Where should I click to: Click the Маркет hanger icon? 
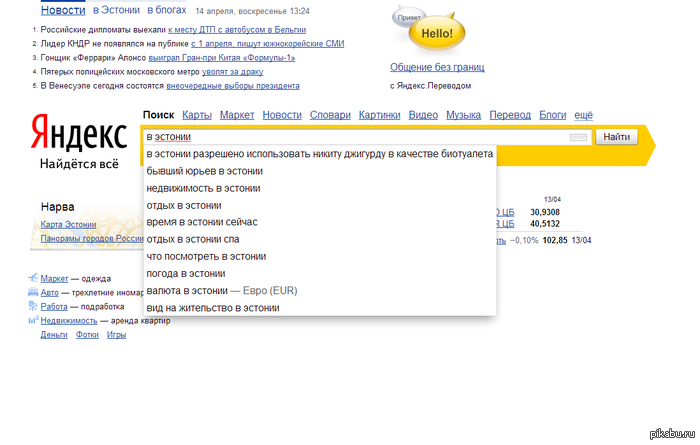[x=33, y=278]
